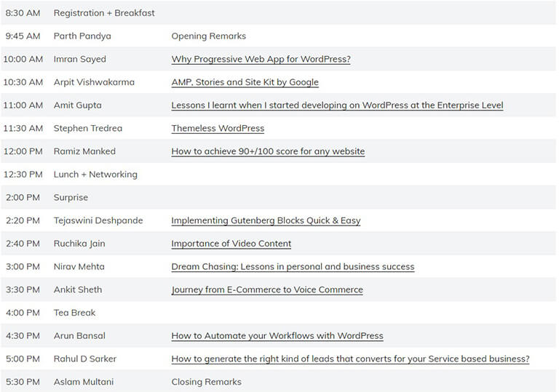
Task: Click the 'Surprise' entry at 2:00 PM
Action: [71, 197]
